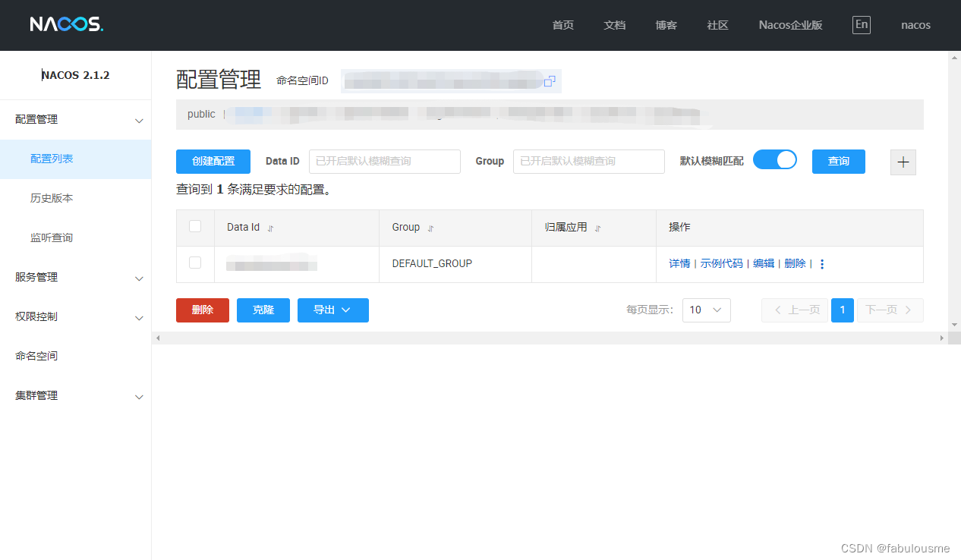Image resolution: width=961 pixels, height=560 pixels.
Task: Expand the 导出 dropdown button
Action: pos(332,310)
